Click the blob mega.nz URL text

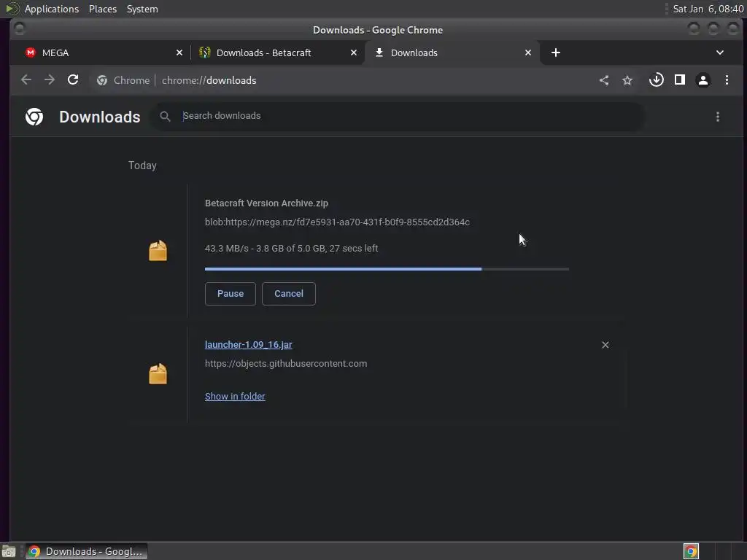coord(337,222)
